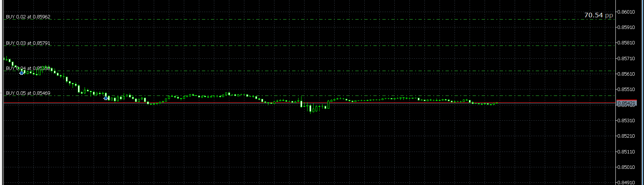Viewport: 644px width, 185px height.
Task: Select the "BUY 0.03 at 0.85791" order label
Action: (x=28, y=43)
